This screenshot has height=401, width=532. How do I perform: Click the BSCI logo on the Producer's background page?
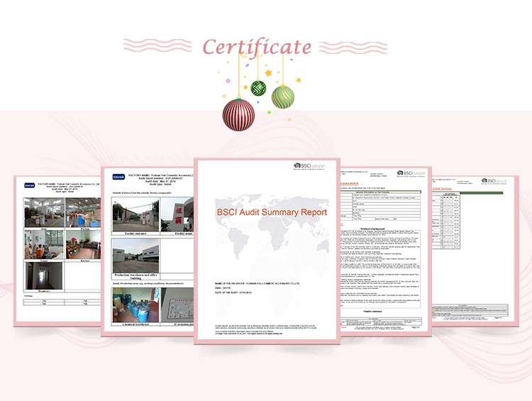(x=411, y=173)
